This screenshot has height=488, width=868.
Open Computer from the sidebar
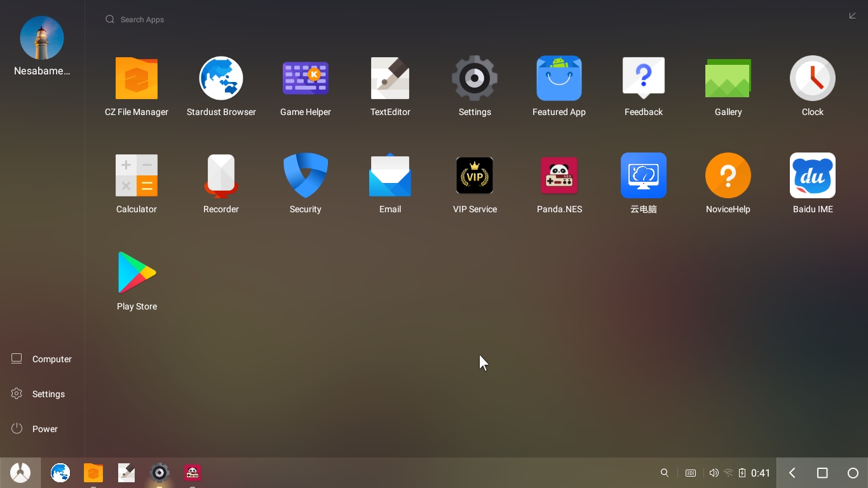(42, 359)
